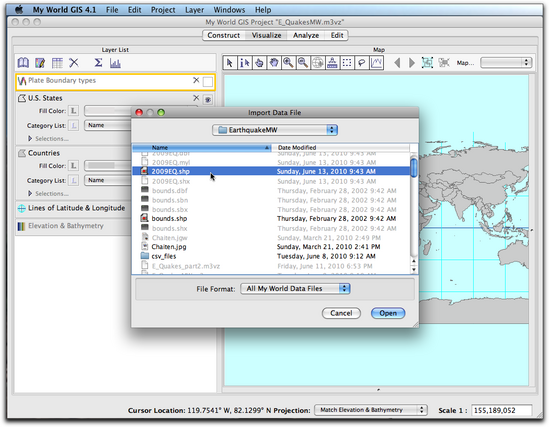Select the rectangle selection tool
549x427 pixels.
point(347,63)
